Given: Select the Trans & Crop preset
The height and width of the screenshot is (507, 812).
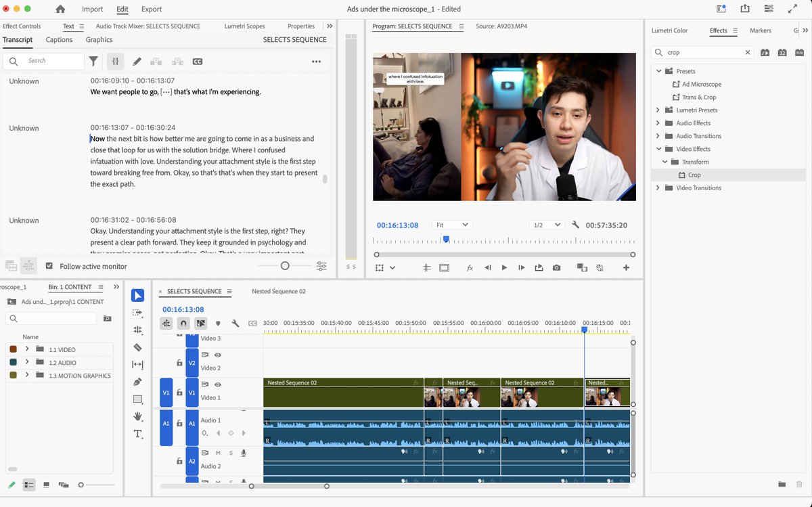Looking at the screenshot, I should click(x=699, y=97).
